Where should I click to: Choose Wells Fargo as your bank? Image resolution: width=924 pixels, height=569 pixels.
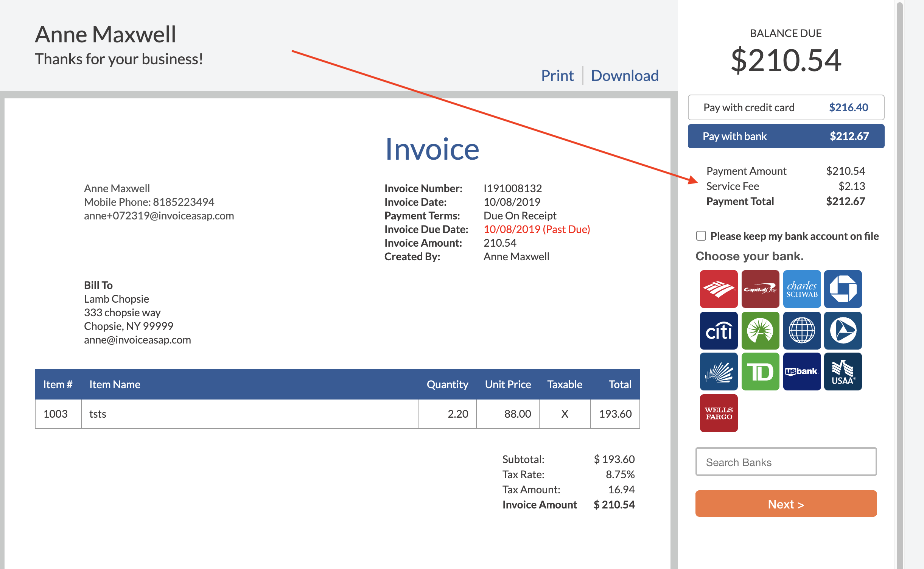click(x=718, y=412)
